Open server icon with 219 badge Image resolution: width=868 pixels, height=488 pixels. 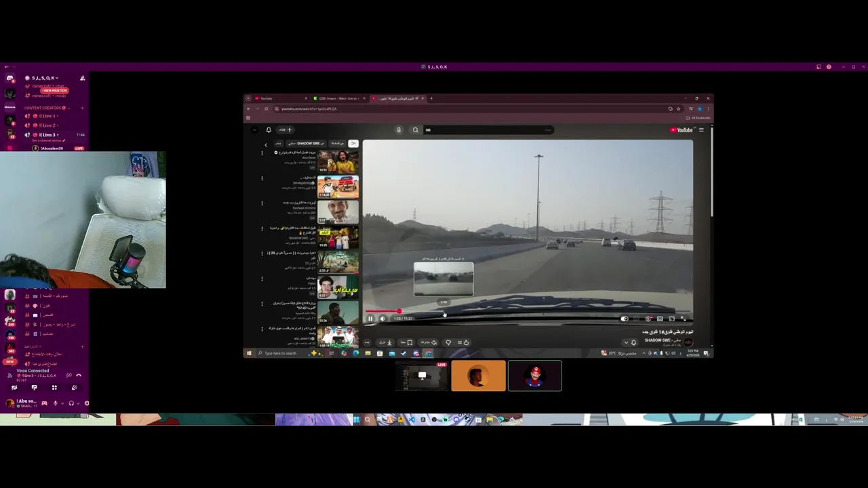click(10, 321)
